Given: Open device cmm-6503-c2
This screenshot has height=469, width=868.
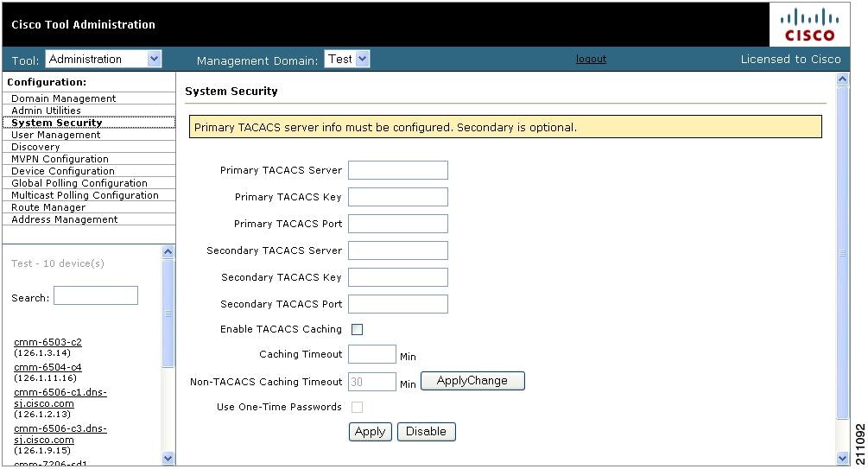Looking at the screenshot, I should [x=48, y=342].
